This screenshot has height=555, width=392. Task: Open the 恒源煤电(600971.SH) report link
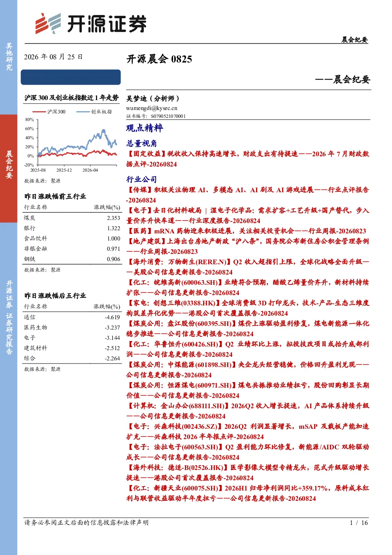click(248, 390)
